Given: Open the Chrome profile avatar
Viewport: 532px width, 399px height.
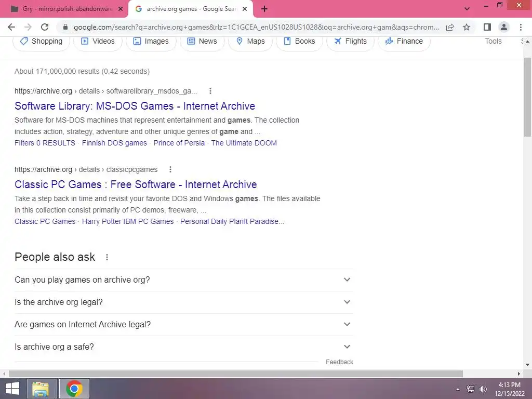Looking at the screenshot, I should click(504, 27).
